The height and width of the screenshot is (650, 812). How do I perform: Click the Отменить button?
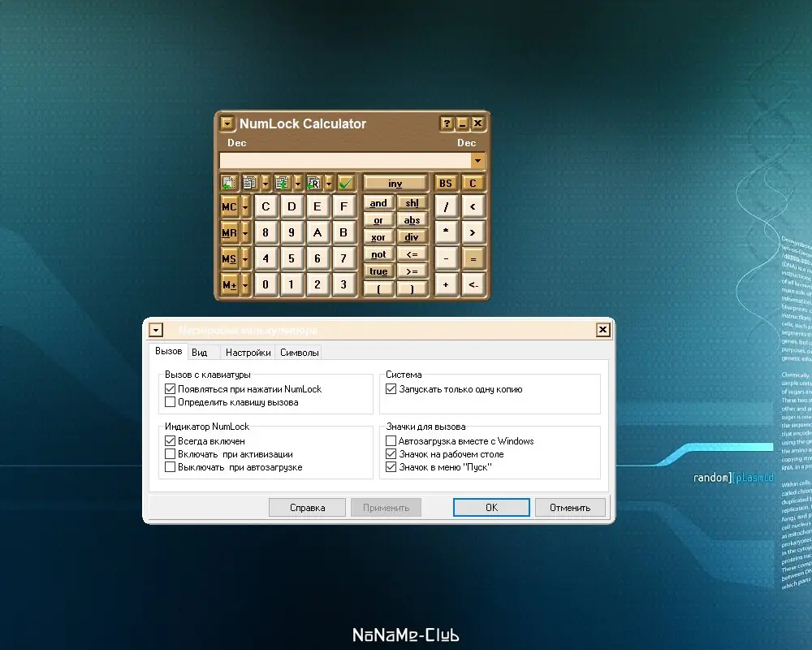click(570, 508)
